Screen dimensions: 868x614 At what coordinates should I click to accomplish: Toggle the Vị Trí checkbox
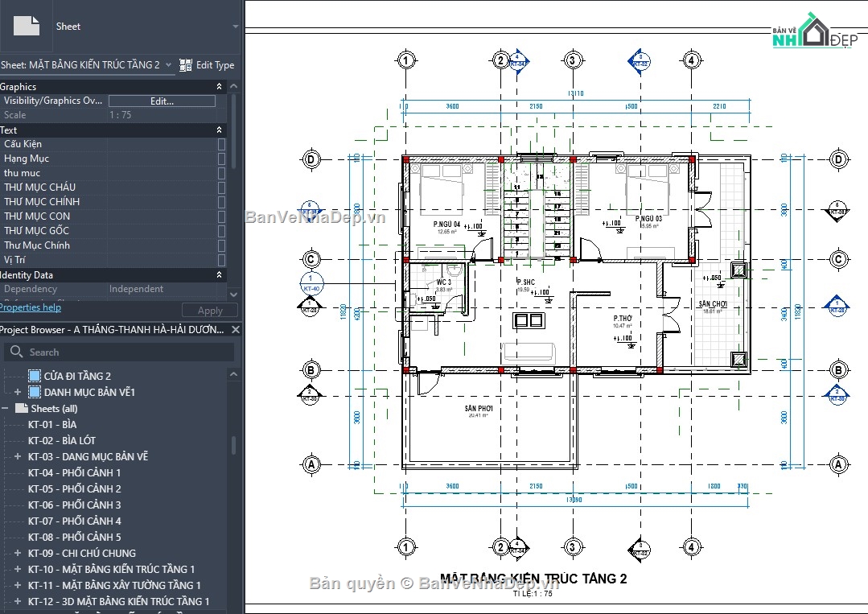[x=221, y=260]
